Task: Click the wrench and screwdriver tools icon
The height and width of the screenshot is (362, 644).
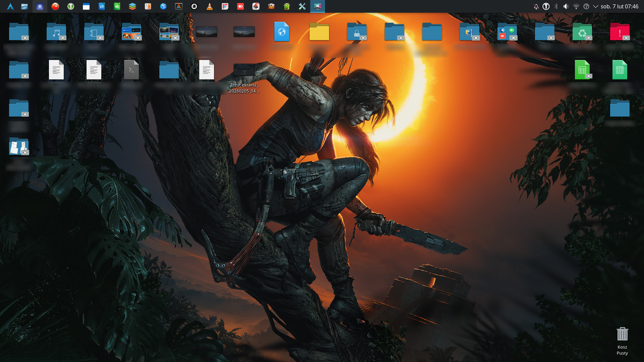Action: (x=302, y=7)
